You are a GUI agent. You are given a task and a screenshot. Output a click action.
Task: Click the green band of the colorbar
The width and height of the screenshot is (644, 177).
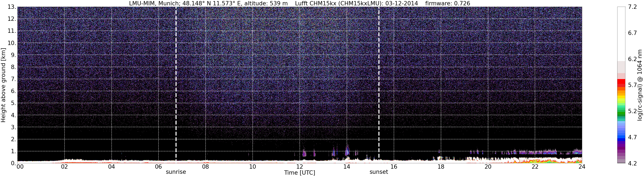[621, 113]
